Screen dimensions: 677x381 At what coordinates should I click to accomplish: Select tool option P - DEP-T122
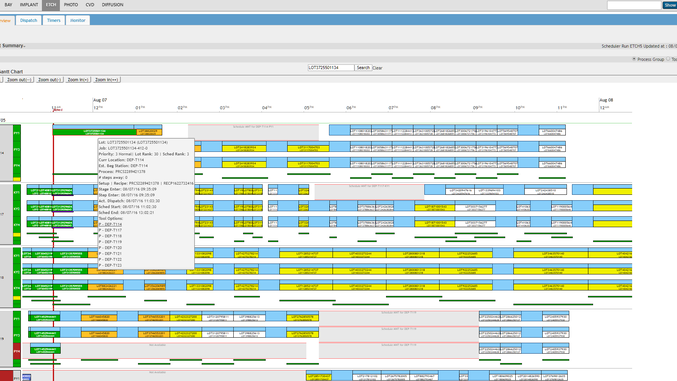tap(110, 260)
